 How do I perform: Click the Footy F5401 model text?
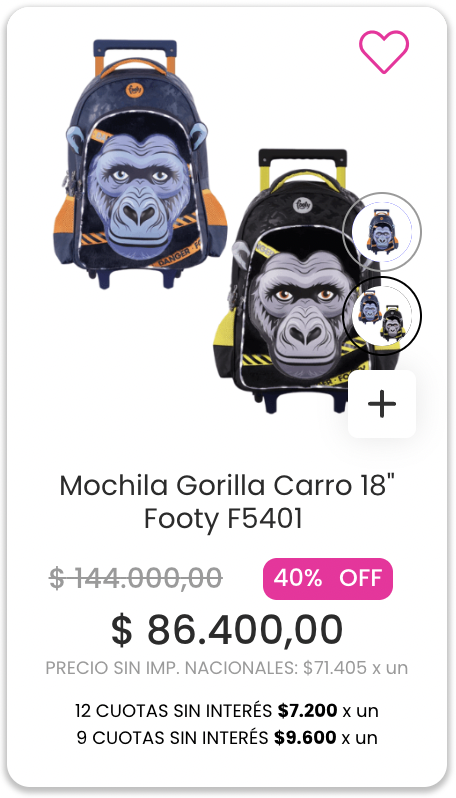(x=223, y=519)
